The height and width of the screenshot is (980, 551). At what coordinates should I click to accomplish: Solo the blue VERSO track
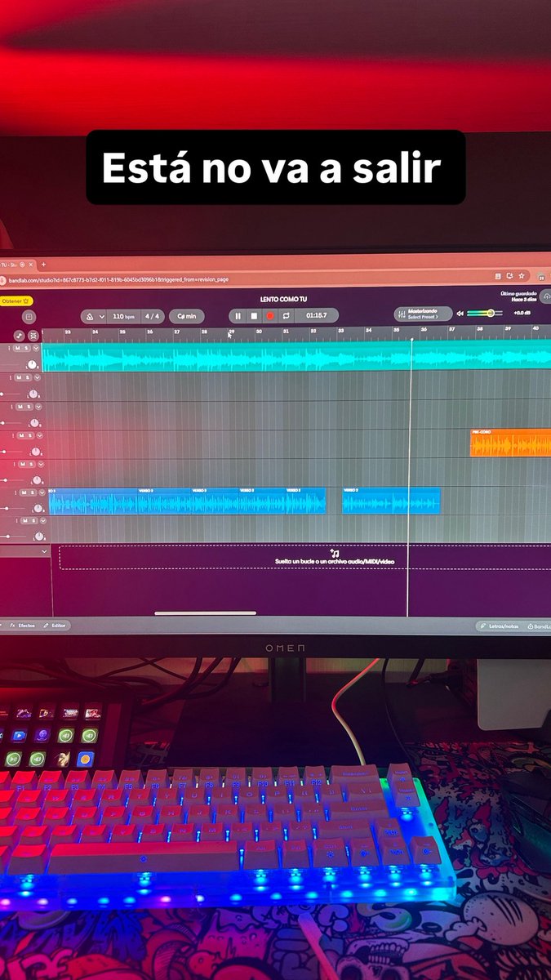(32, 492)
